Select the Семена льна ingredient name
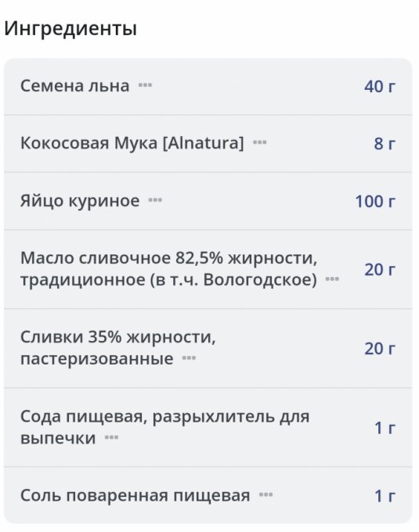Screen dimensions: 419x532 74,85
